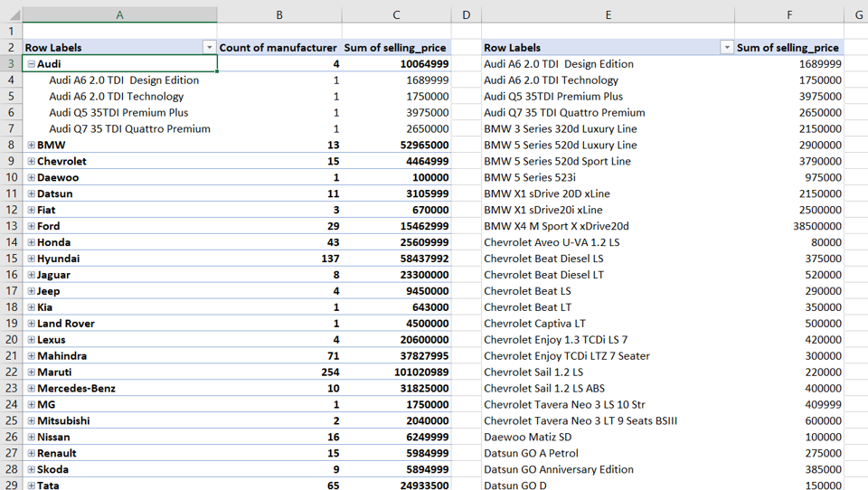Click row 13 header for Ford
Screen dimensions: 868x490
click(x=11, y=226)
